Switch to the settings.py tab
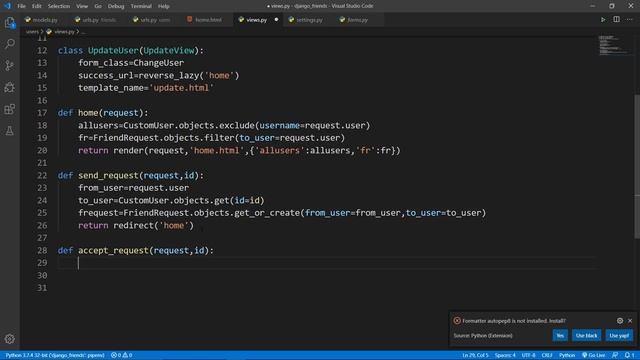640x360 pixels. coord(309,20)
